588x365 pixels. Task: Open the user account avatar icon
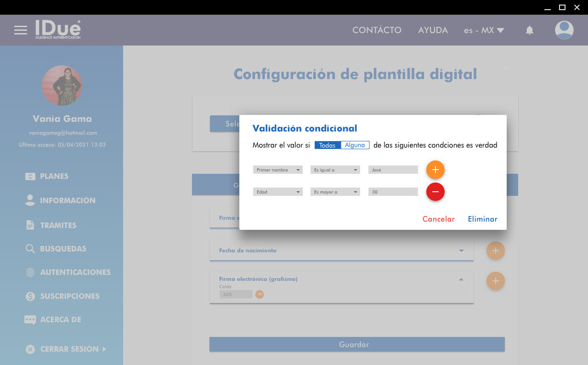click(564, 30)
